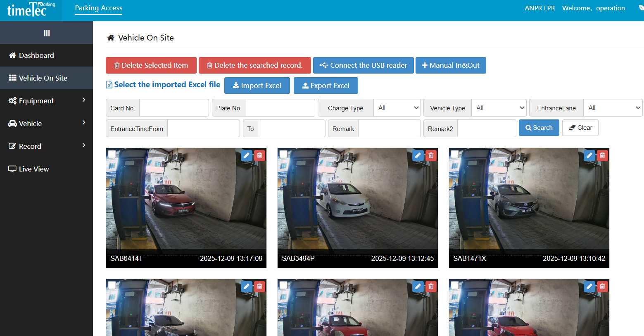The width and height of the screenshot is (644, 336).
Task: Go to Live View in sidebar
Action: [x=34, y=169]
